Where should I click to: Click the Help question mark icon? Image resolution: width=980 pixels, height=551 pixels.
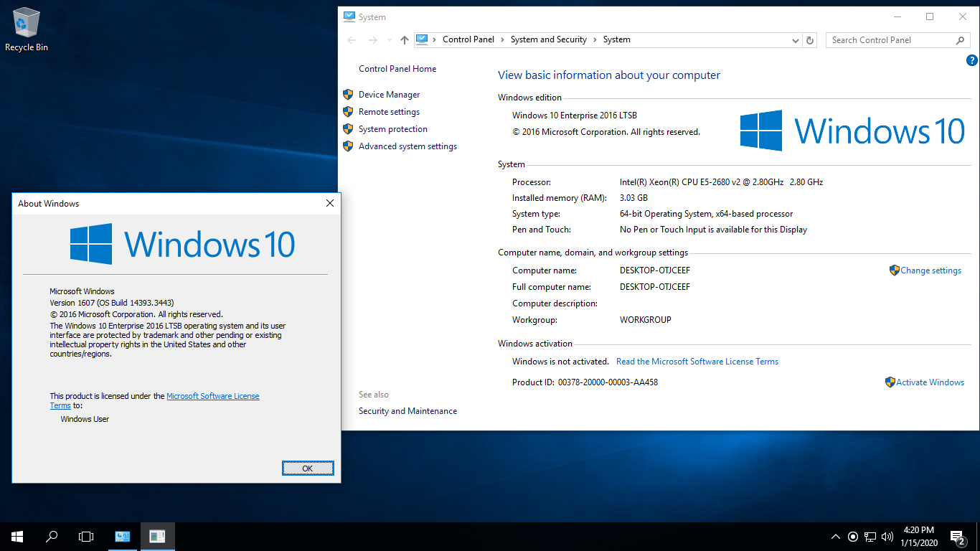click(x=972, y=61)
